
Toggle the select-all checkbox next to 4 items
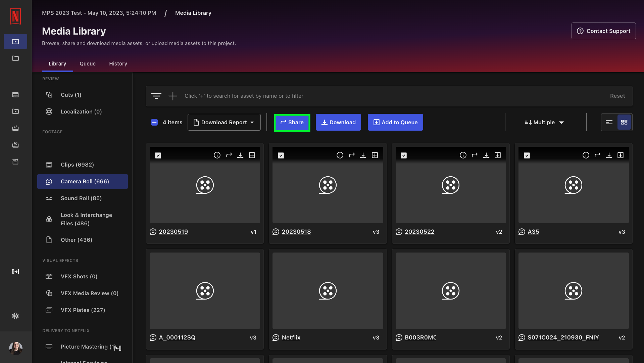click(x=154, y=122)
